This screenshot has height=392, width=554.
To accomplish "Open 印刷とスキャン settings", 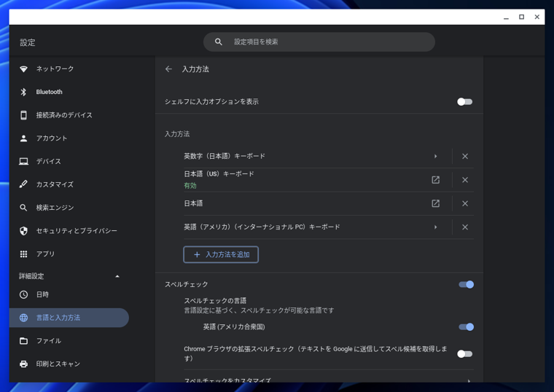I will point(58,364).
